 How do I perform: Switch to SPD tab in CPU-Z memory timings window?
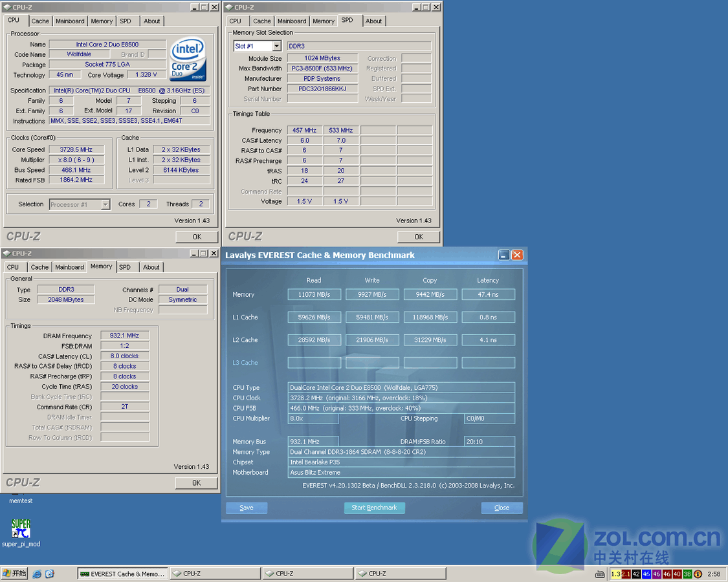coord(125,267)
